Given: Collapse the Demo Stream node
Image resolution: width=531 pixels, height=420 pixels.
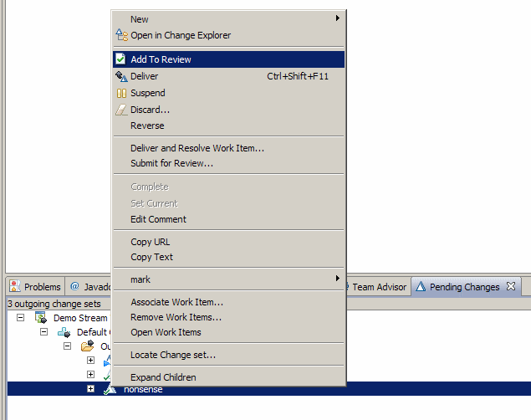Looking at the screenshot, I should (21, 318).
